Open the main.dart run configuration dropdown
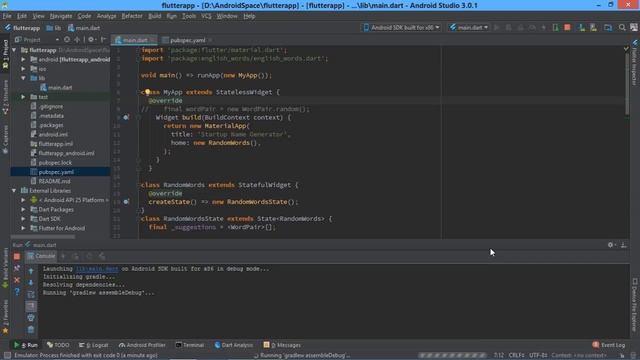This screenshot has height=360, width=640. [469, 27]
